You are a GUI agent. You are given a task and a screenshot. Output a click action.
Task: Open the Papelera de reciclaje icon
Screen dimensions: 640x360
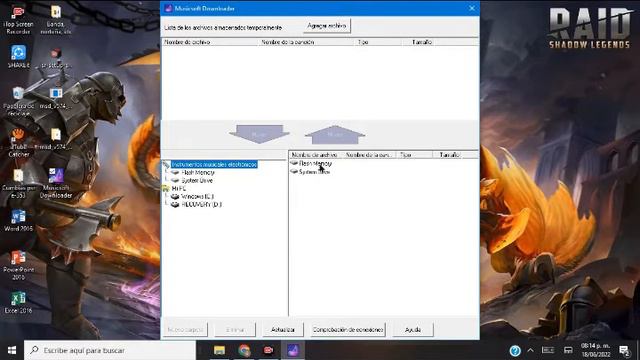18,101
